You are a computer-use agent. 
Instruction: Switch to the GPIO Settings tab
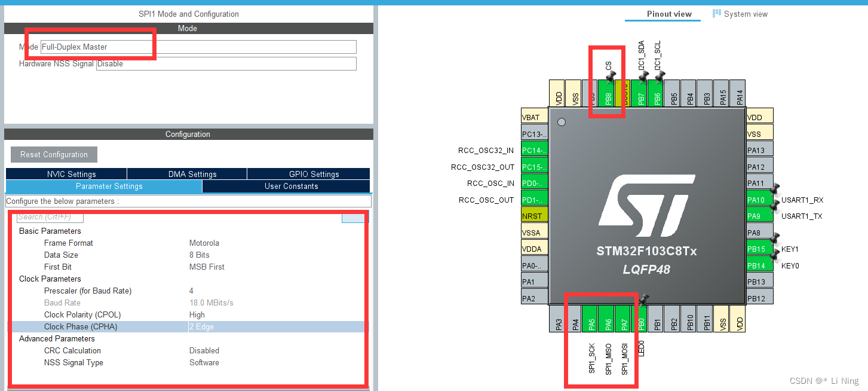309,174
